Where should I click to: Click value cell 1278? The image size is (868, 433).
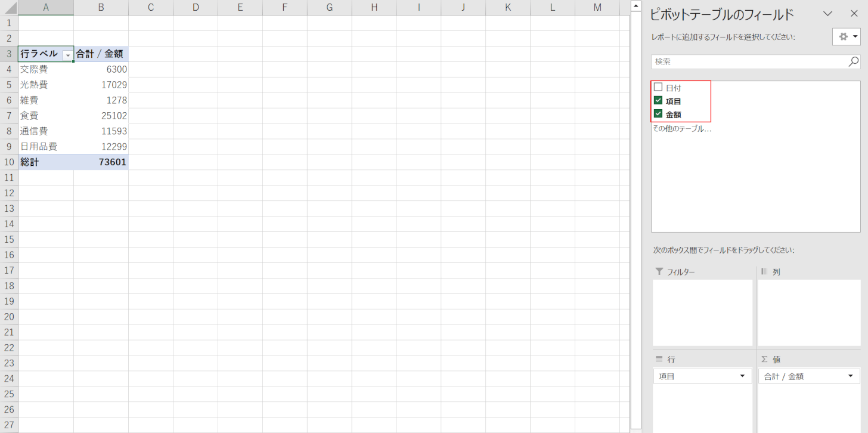pyautogui.click(x=101, y=100)
